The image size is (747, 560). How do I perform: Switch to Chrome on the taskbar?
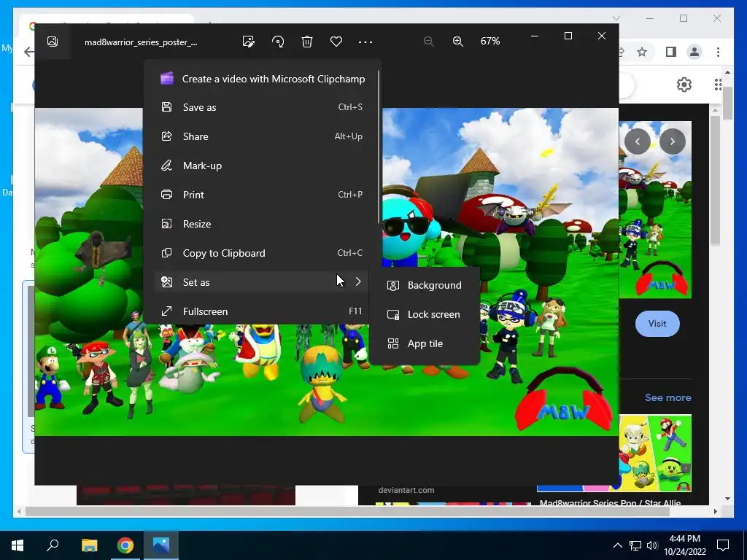(125, 545)
